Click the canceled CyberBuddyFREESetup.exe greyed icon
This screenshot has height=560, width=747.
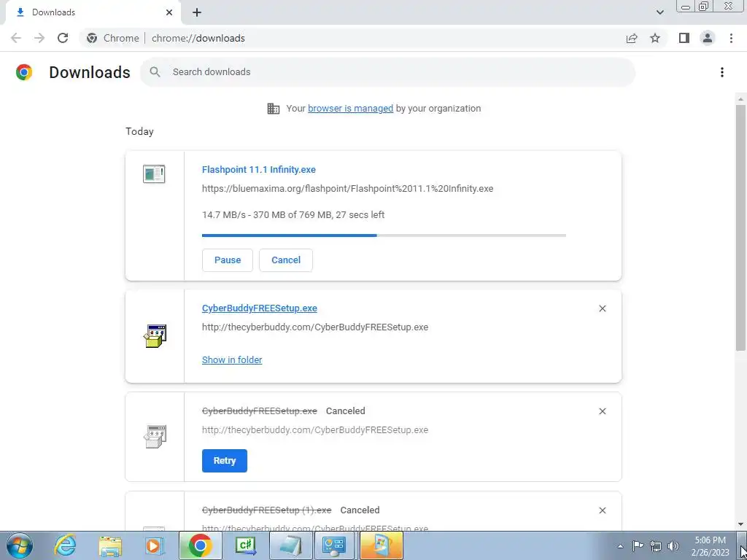coord(155,437)
